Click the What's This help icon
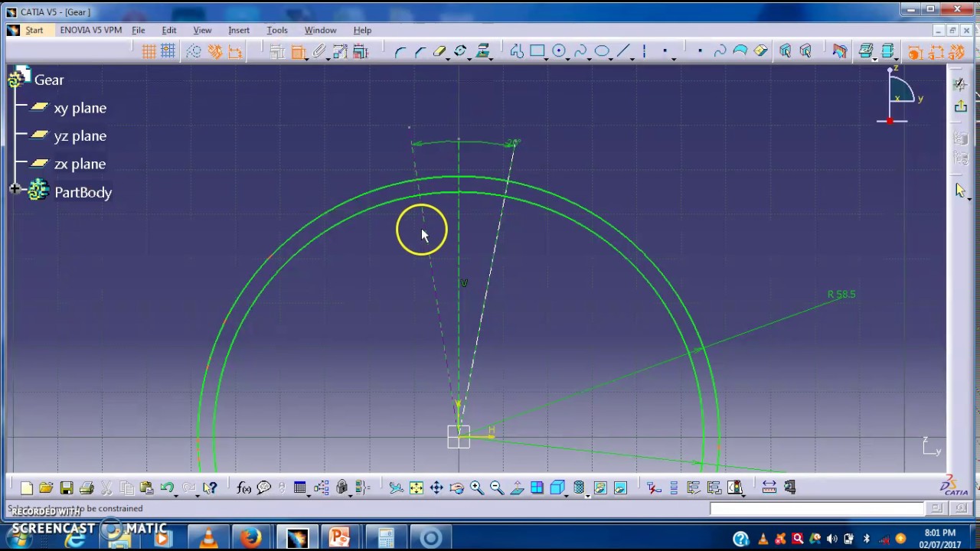The height and width of the screenshot is (551, 980). 210,487
